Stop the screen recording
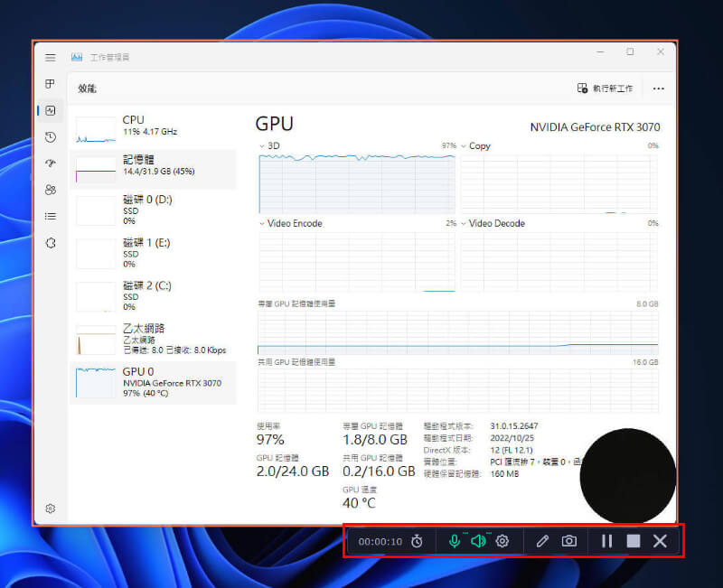Image resolution: width=723 pixels, height=588 pixels. coord(634,541)
